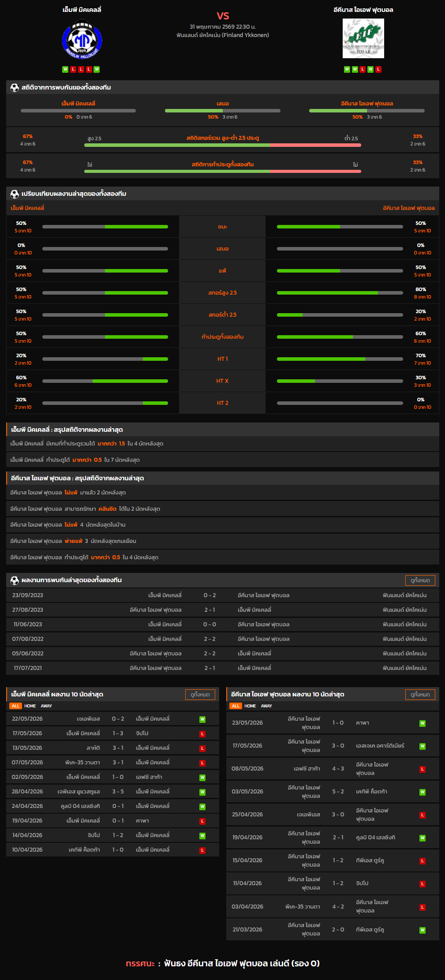
Task: Click W badge on the 02/05/2026 row
Action: click(x=202, y=778)
